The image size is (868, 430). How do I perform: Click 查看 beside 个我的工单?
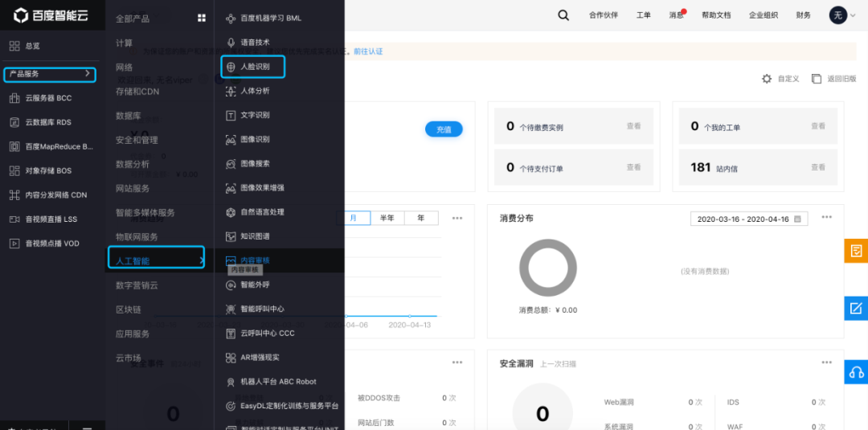[x=818, y=126]
